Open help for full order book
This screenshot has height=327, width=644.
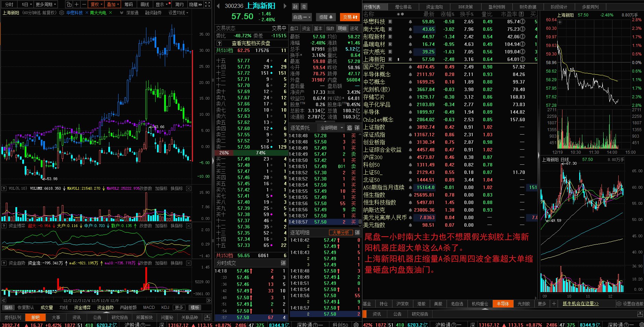[219, 43]
